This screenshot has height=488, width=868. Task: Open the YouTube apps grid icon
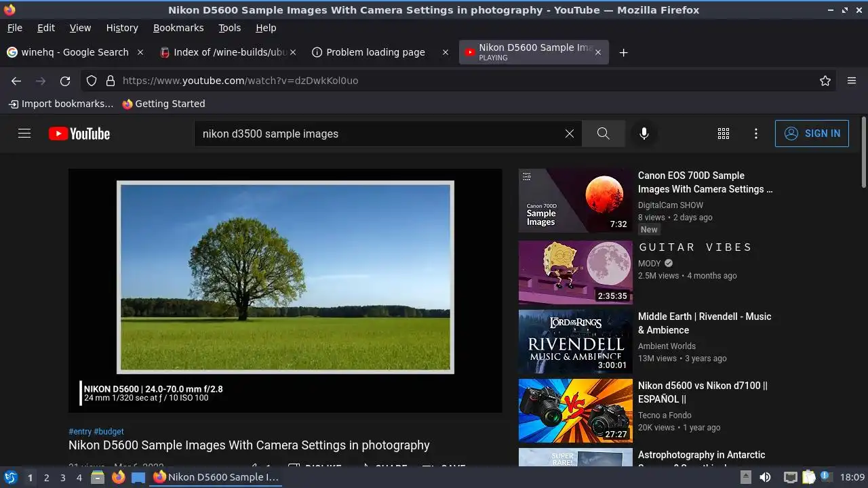click(724, 134)
